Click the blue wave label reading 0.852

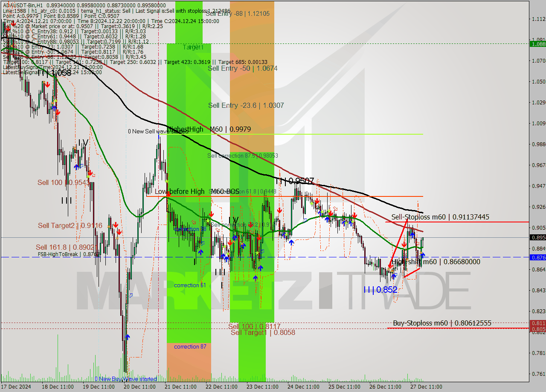click(x=380, y=290)
